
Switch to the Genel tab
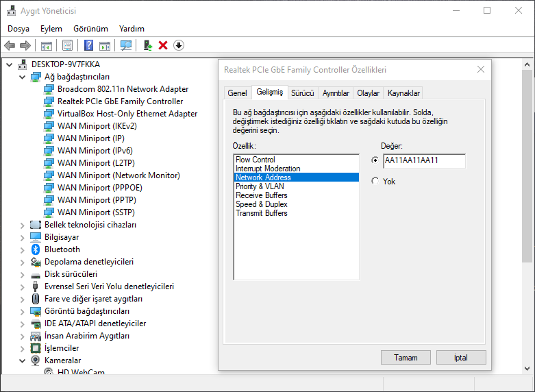pos(237,93)
